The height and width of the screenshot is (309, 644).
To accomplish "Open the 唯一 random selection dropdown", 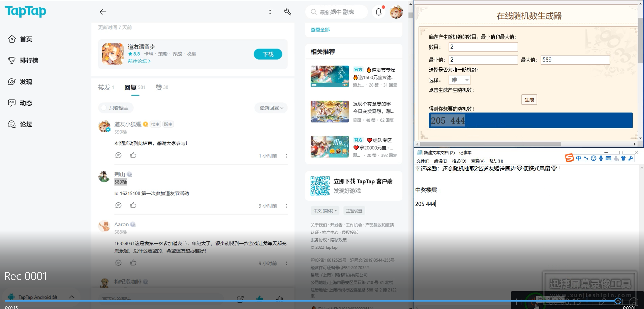I will pyautogui.click(x=460, y=80).
